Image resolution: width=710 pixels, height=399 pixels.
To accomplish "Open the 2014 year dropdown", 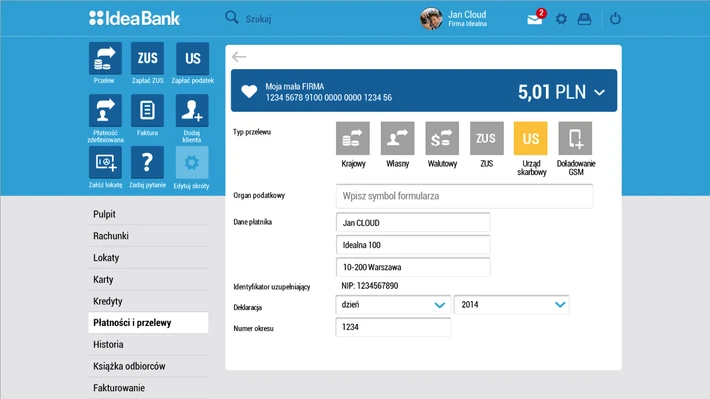I will click(x=512, y=305).
